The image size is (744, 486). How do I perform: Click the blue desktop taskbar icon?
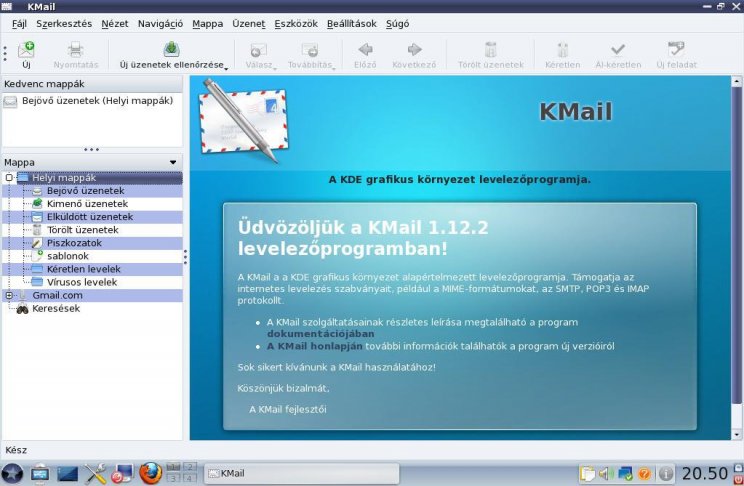[x=67, y=473]
